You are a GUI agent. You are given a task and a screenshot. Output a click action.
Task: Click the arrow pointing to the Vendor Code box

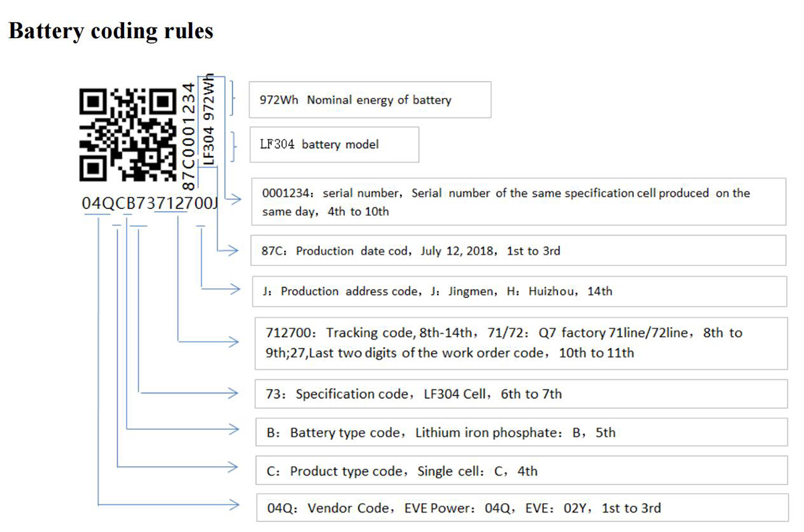click(x=232, y=503)
